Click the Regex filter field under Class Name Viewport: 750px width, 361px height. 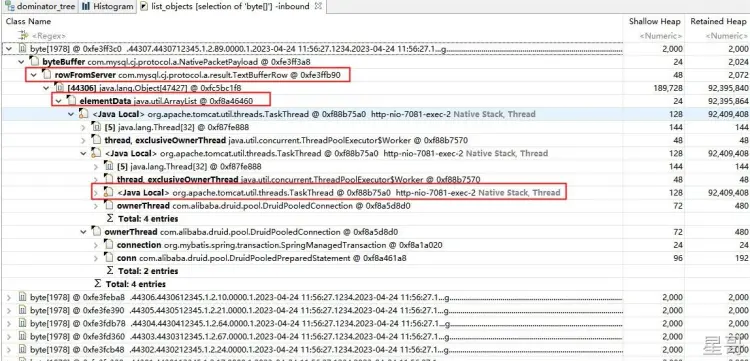(48, 36)
